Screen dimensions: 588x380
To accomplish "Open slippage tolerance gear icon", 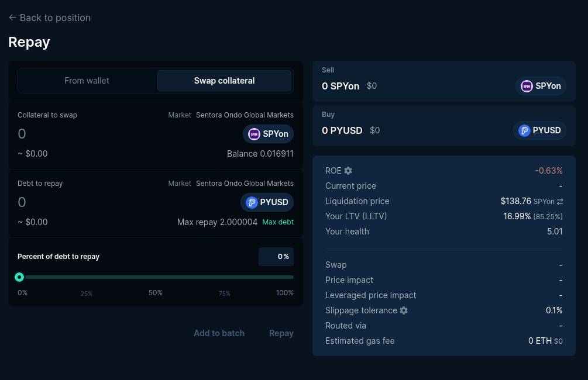I will pyautogui.click(x=404, y=310).
